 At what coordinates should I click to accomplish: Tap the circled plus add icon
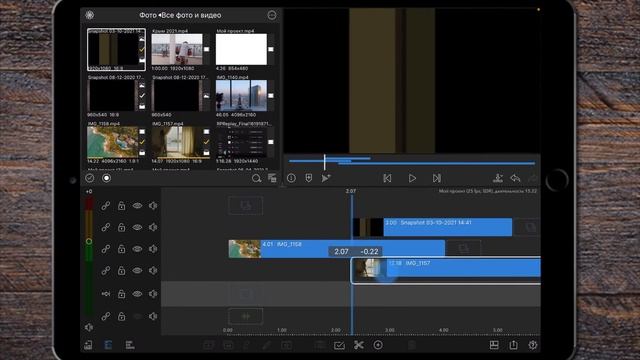click(x=378, y=345)
